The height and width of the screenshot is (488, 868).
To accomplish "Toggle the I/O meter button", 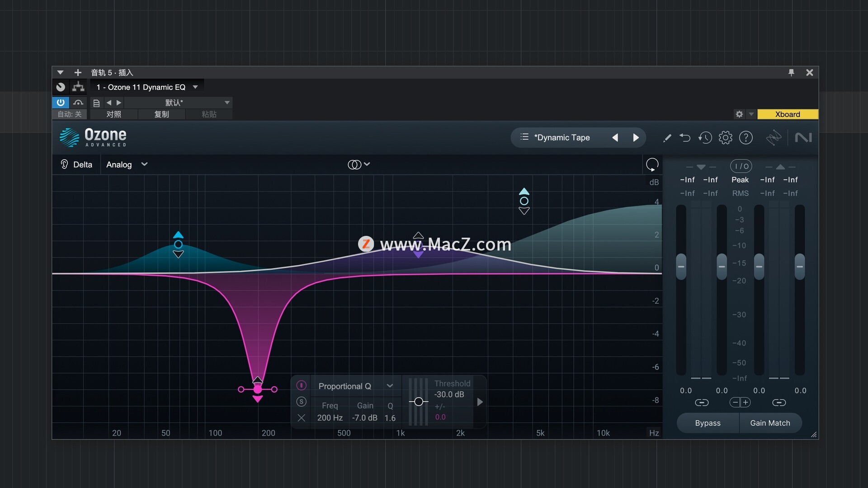I will [x=741, y=166].
